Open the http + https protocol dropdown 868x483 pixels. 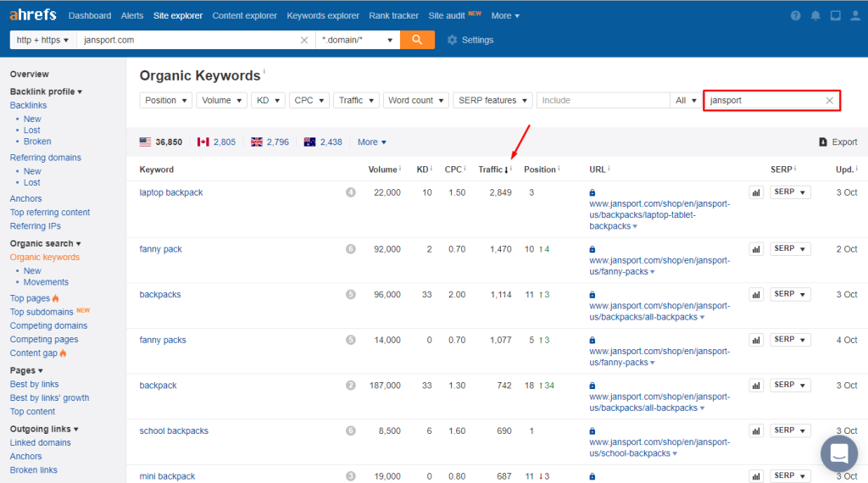42,40
